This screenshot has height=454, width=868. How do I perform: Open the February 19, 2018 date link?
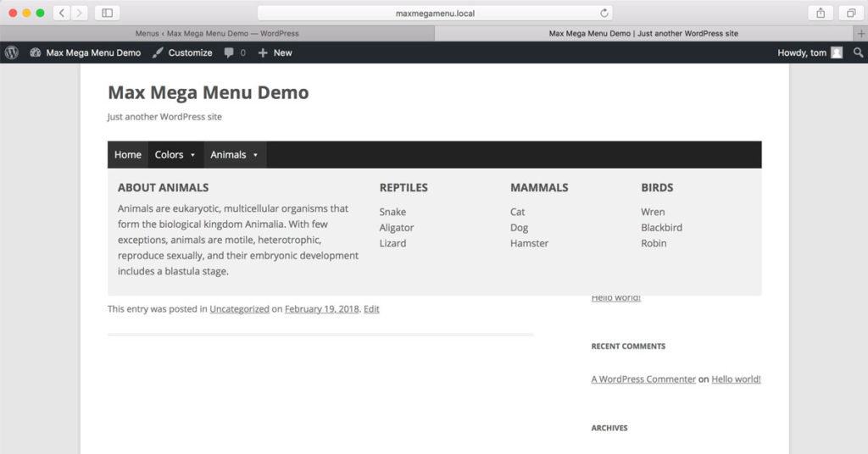[x=321, y=309]
